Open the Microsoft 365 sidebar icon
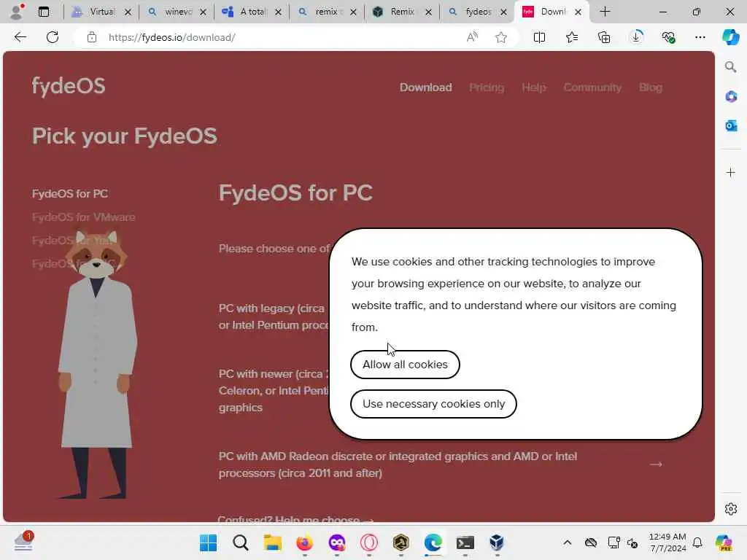This screenshot has width=747, height=560. tap(731, 97)
